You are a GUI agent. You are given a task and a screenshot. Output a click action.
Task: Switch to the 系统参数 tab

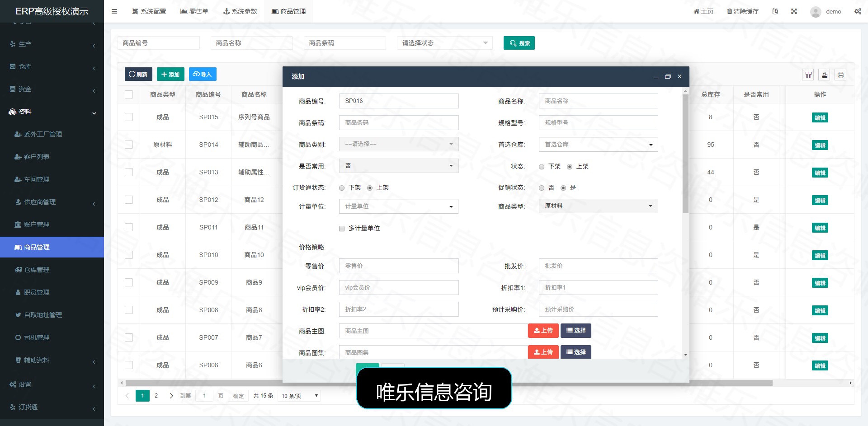(x=240, y=11)
